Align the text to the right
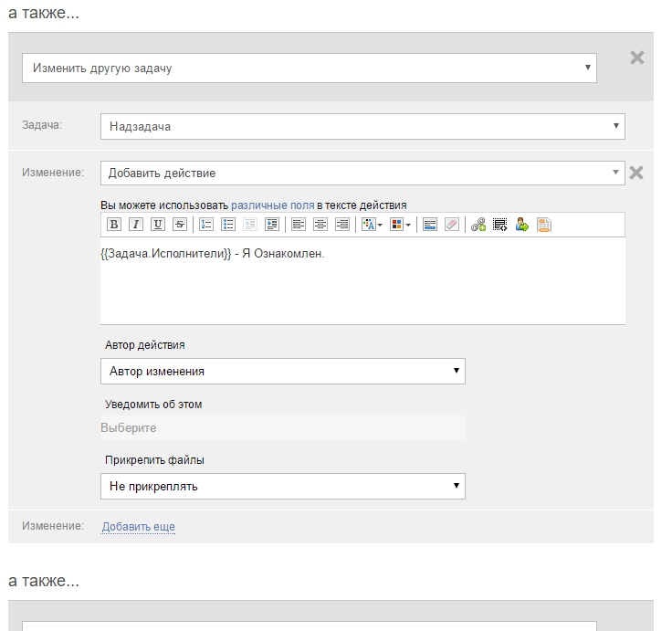The image size is (672, 631). click(342, 225)
